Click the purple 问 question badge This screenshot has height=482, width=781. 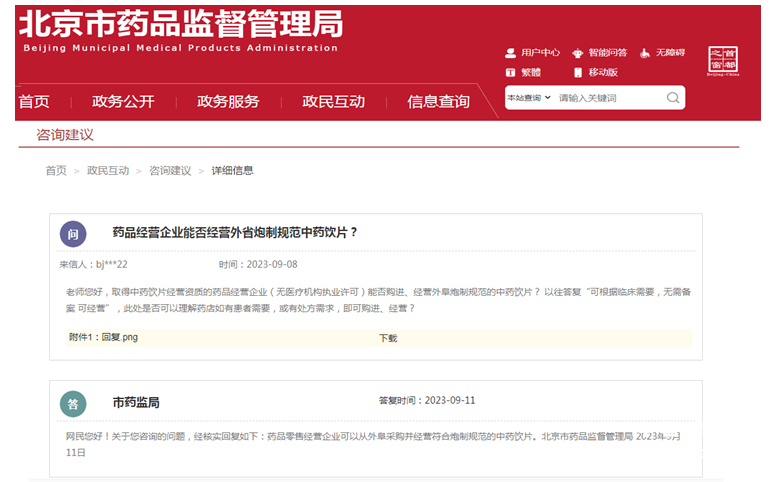click(x=73, y=234)
